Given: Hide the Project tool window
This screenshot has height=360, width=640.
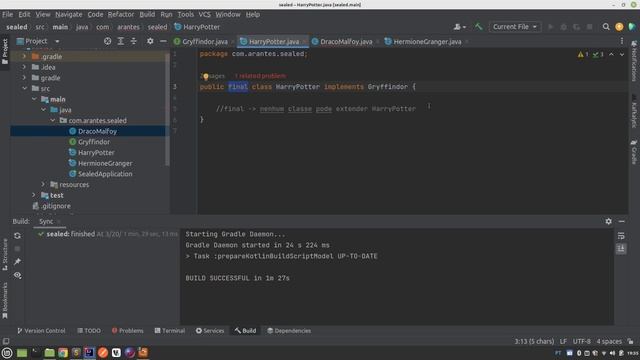Looking at the screenshot, I should tap(163, 41).
